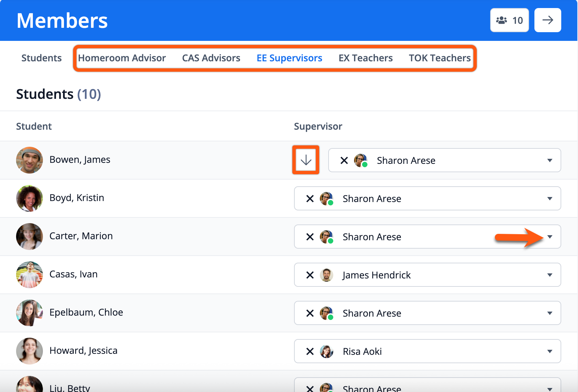Expand supervisor dropdown for Marion Carter
The height and width of the screenshot is (392, 578).
(550, 237)
